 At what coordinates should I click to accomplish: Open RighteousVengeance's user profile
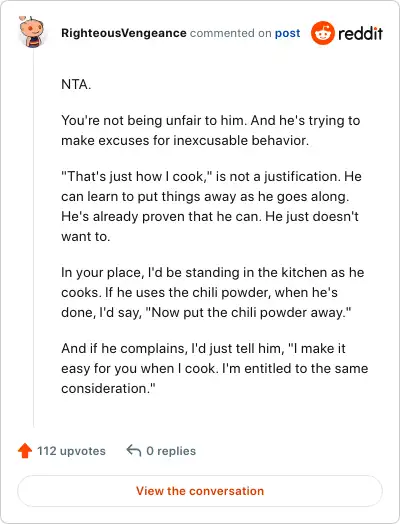pyautogui.click(x=124, y=33)
